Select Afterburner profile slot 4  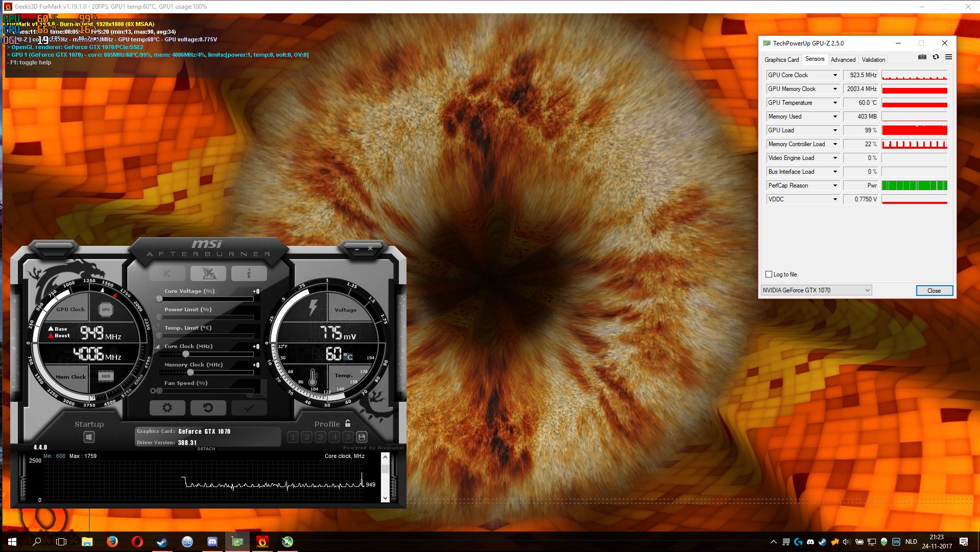click(334, 437)
